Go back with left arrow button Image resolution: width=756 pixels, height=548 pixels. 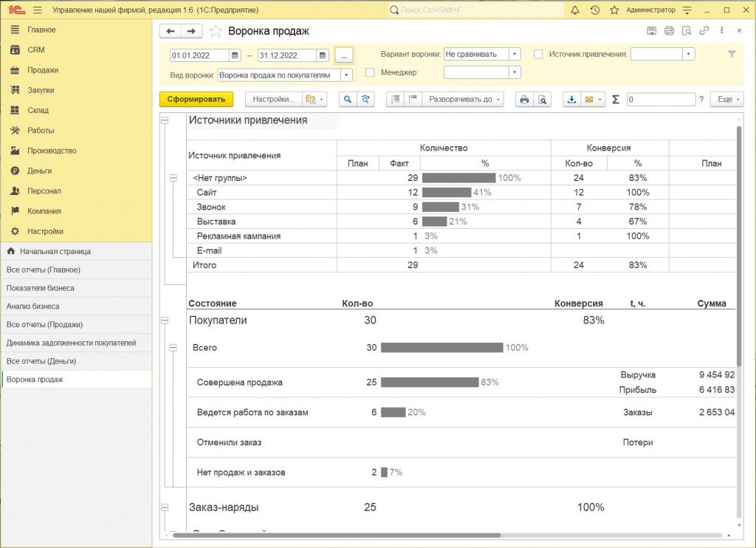point(171,31)
